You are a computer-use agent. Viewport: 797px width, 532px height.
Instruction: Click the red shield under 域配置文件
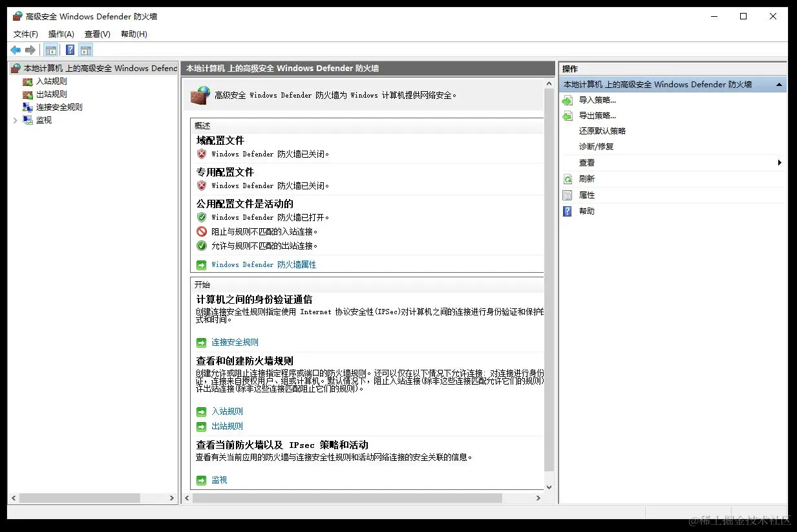click(x=202, y=154)
